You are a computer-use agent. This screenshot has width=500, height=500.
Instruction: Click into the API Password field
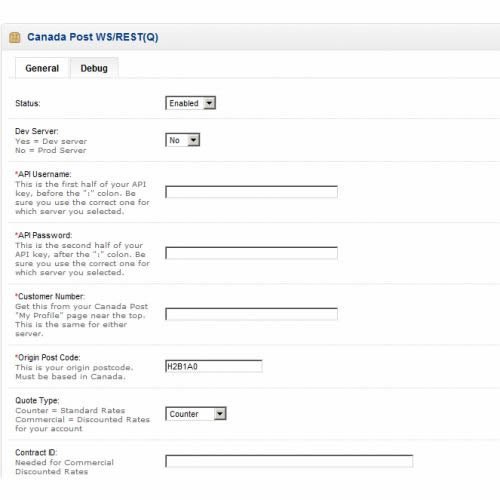(251, 253)
